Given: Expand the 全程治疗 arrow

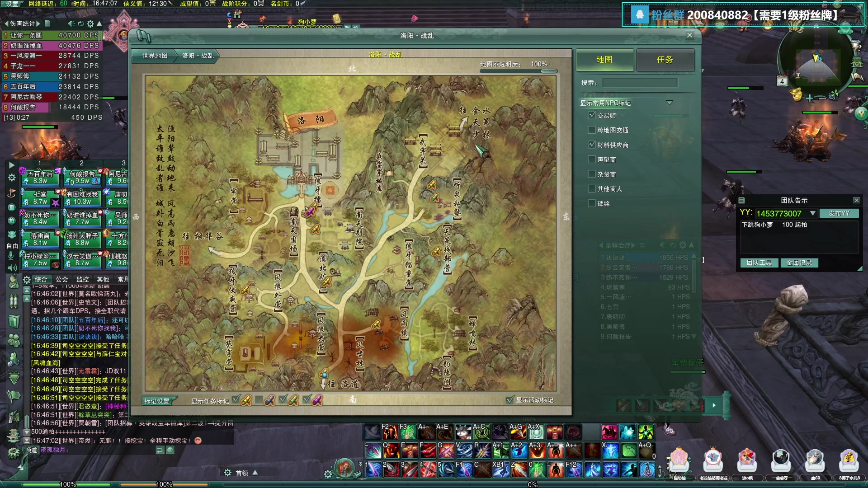Looking at the screenshot, I should pyautogui.click(x=633, y=245).
